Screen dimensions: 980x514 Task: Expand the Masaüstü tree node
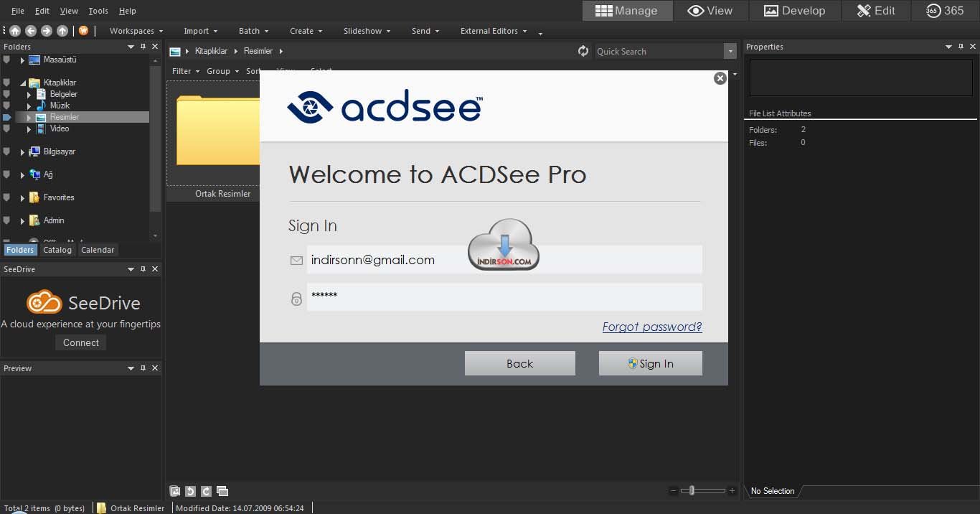pyautogui.click(x=22, y=60)
